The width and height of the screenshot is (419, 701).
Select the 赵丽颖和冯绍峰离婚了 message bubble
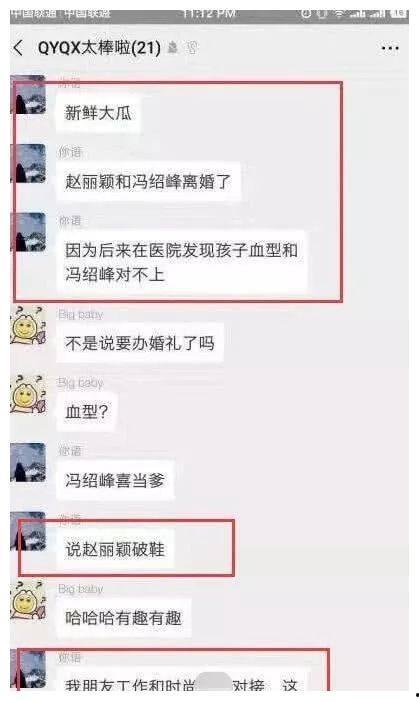pos(148,182)
